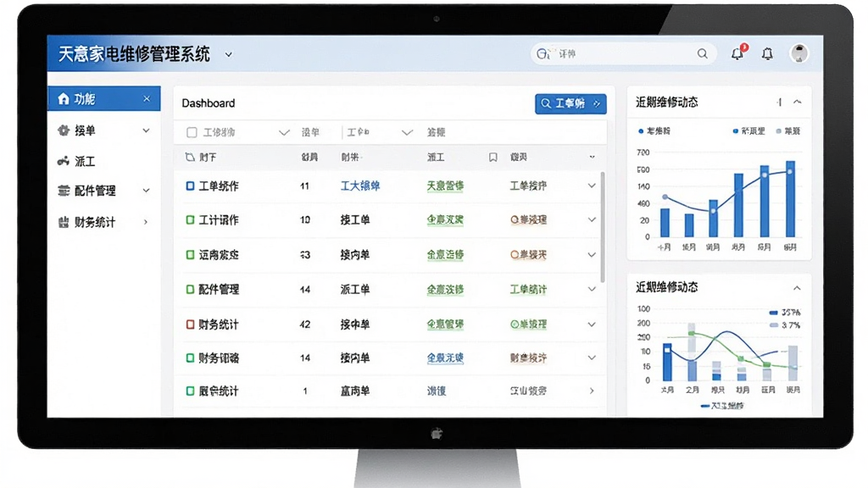Click the plain bell icon in the header
The image size is (868, 488).
[767, 53]
